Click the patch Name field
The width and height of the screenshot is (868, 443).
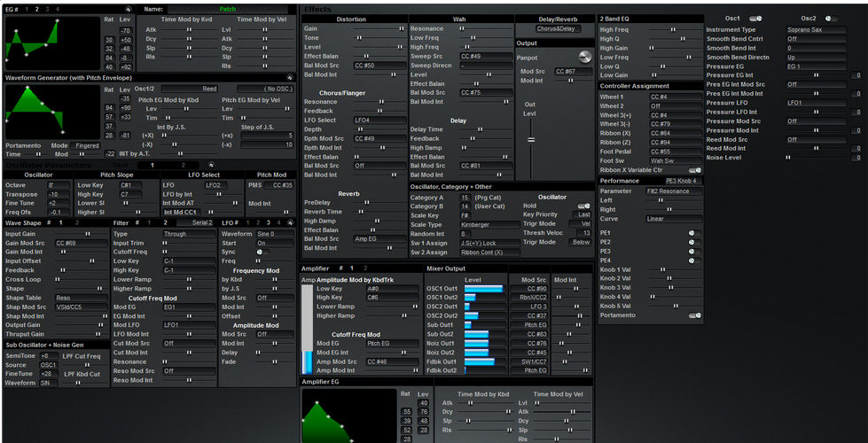click(x=228, y=10)
